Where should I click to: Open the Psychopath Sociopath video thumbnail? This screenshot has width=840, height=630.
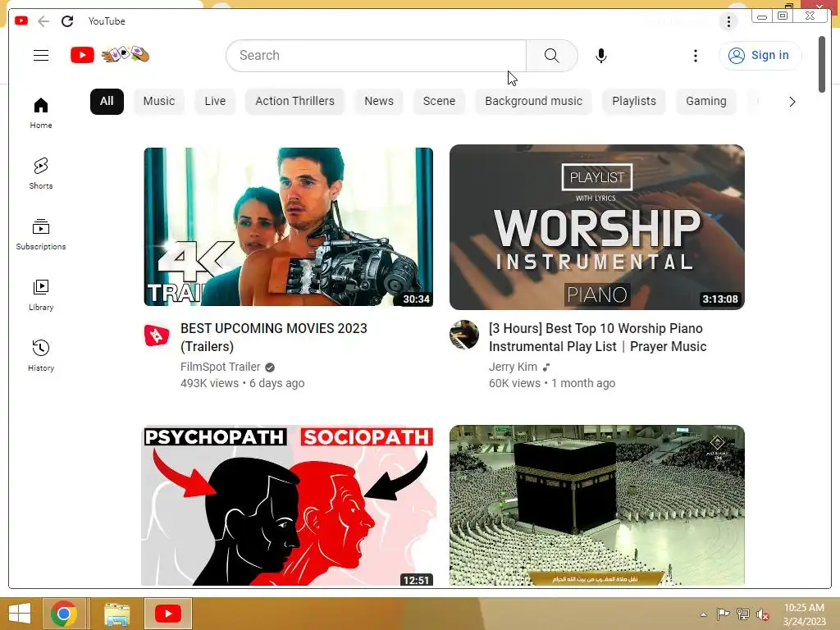288,505
